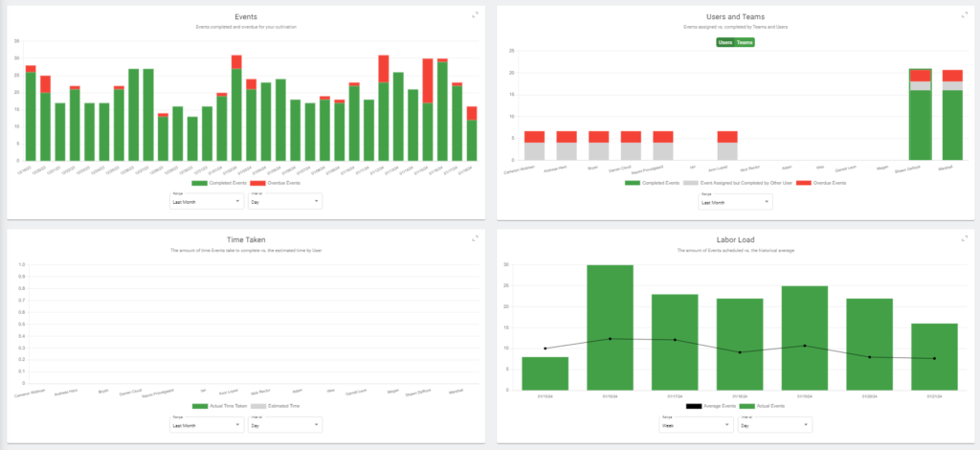The height and width of the screenshot is (450, 980).
Task: Click Shawn DeRock's bar in Users and Teams
Action: 920,114
